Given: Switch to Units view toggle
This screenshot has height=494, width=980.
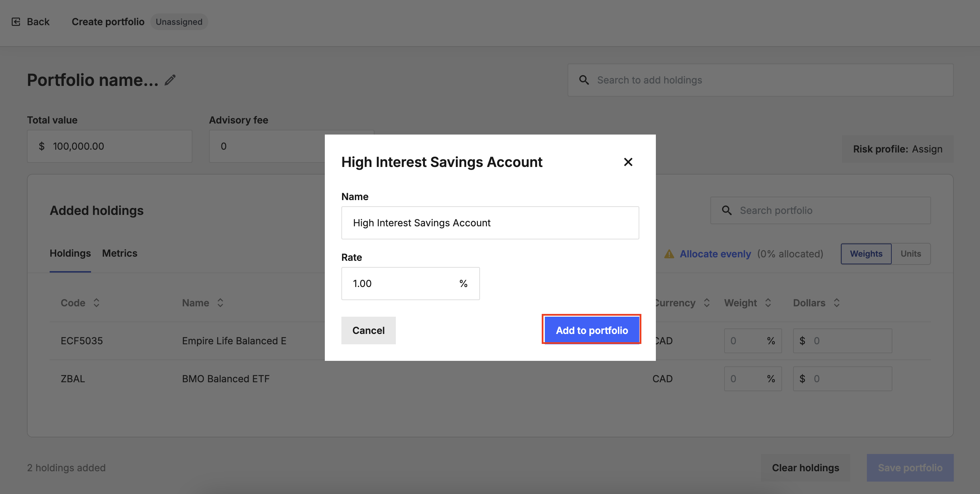Looking at the screenshot, I should (911, 254).
